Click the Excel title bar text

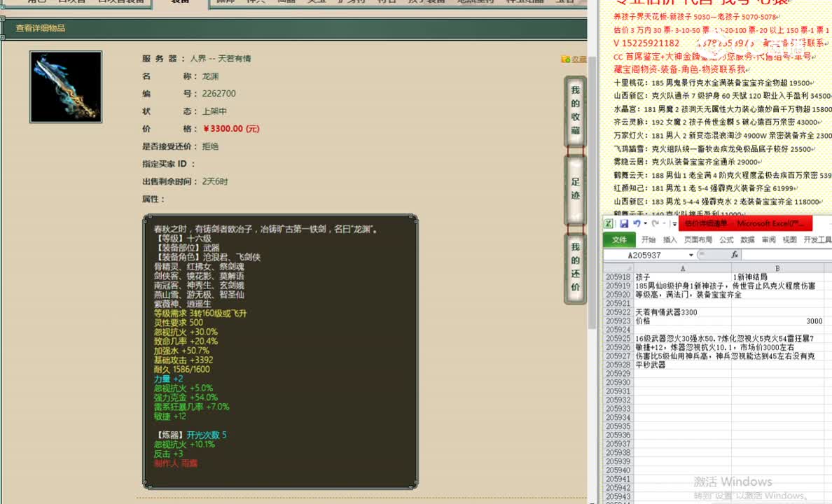click(744, 223)
